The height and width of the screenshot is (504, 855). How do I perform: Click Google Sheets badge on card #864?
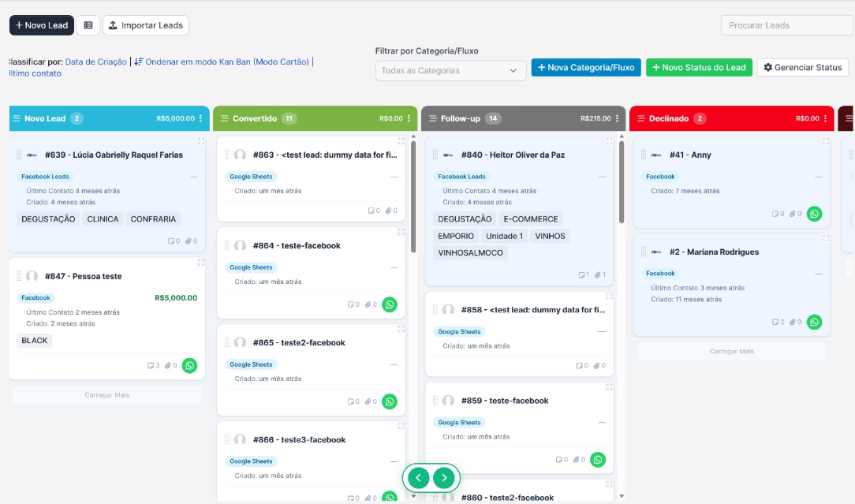coord(251,267)
